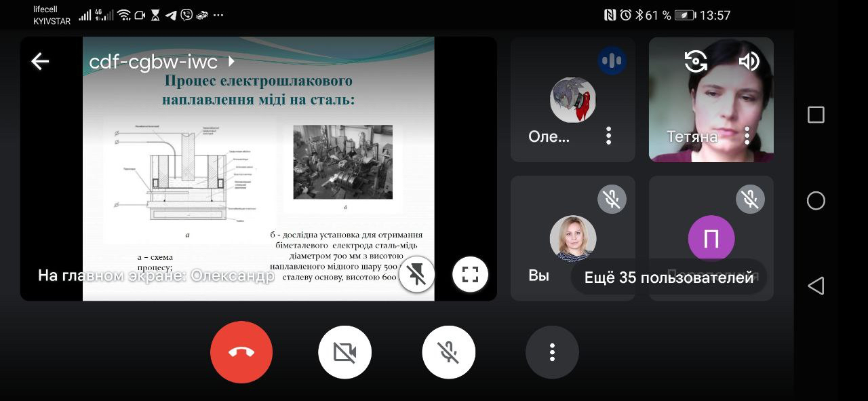
Task: Tap the Тетяна name label
Action: point(692,136)
